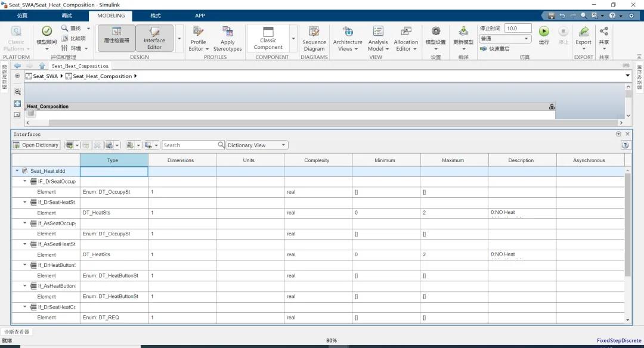
Task: Open the Dictionary View dropdown
Action: tap(256, 145)
